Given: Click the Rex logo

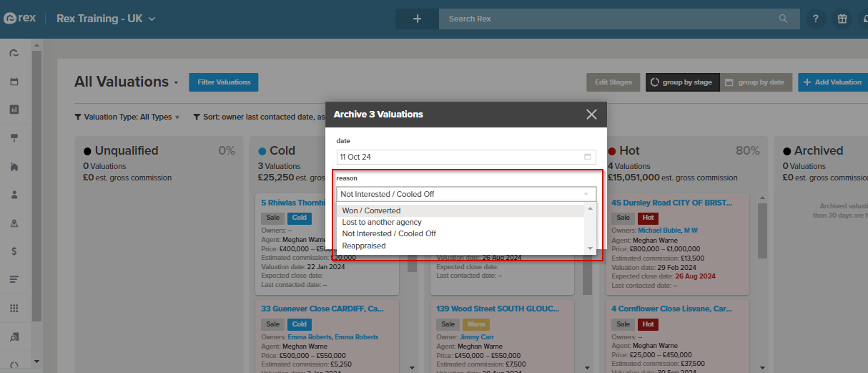Looking at the screenshot, I should click(21, 19).
